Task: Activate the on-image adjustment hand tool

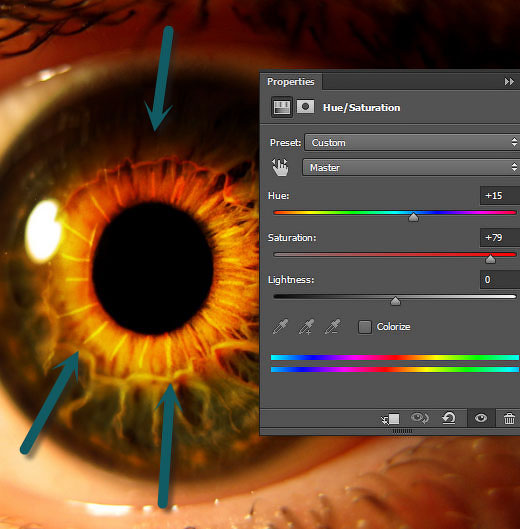Action: tap(280, 168)
